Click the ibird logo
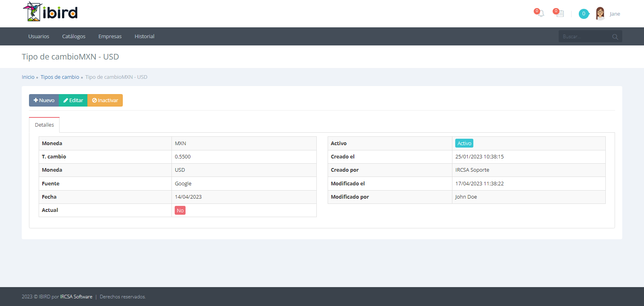The width and height of the screenshot is (644, 306). pyautogui.click(x=50, y=12)
